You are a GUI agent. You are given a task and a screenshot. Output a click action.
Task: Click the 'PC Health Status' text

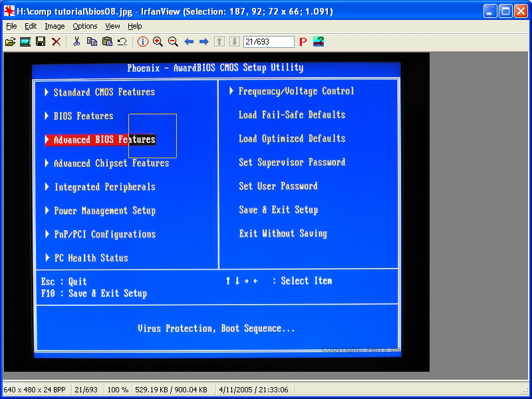91,258
